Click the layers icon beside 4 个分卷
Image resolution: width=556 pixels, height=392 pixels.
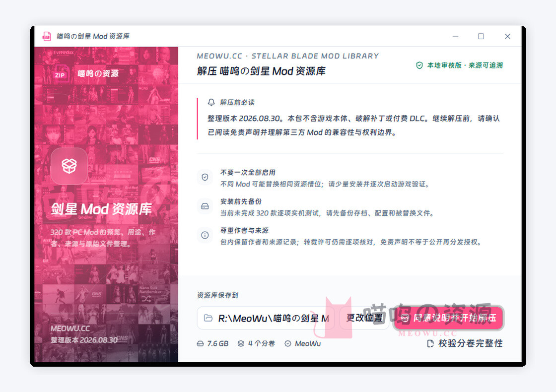click(x=241, y=343)
